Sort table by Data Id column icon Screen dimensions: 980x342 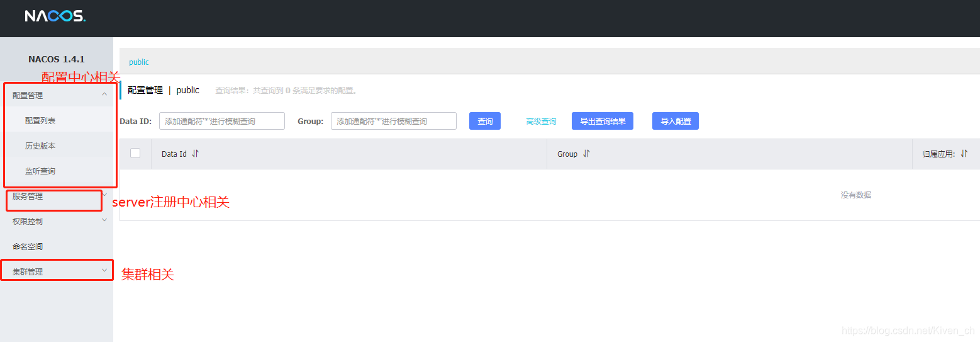coord(195,154)
